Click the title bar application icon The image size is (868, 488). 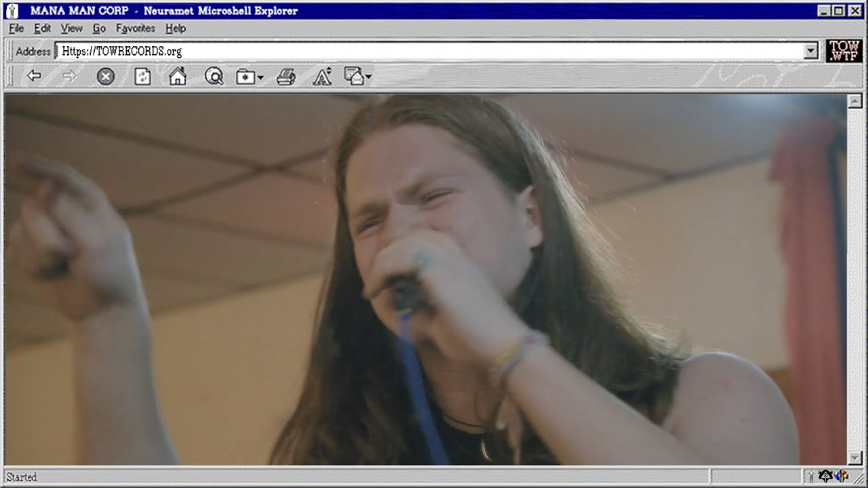click(x=12, y=11)
